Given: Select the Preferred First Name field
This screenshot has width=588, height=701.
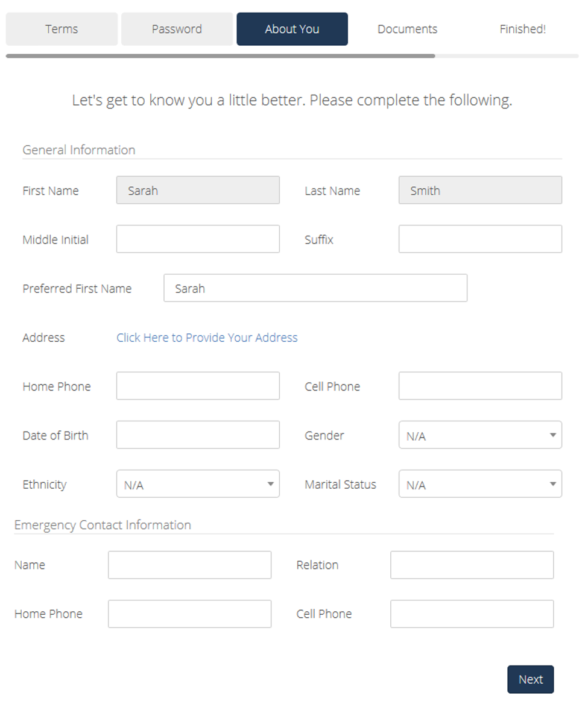Looking at the screenshot, I should point(315,288).
